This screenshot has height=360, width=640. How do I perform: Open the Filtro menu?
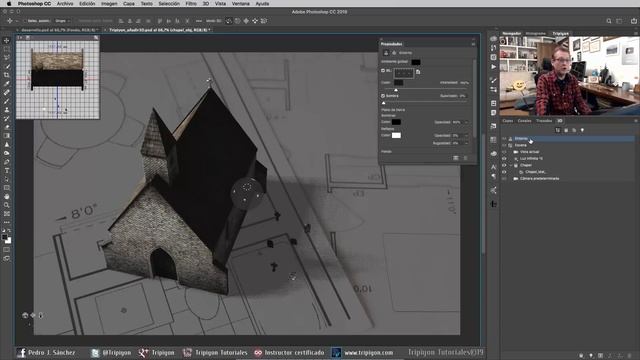(x=191, y=4)
